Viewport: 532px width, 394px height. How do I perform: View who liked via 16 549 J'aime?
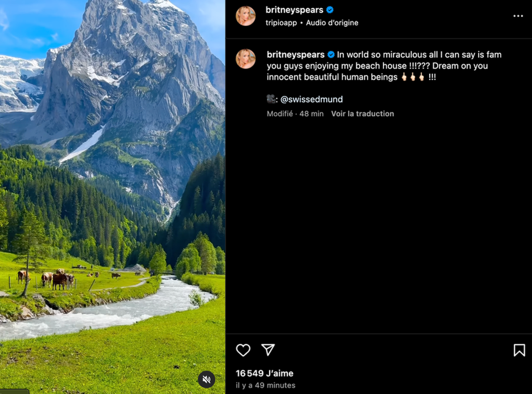(265, 373)
